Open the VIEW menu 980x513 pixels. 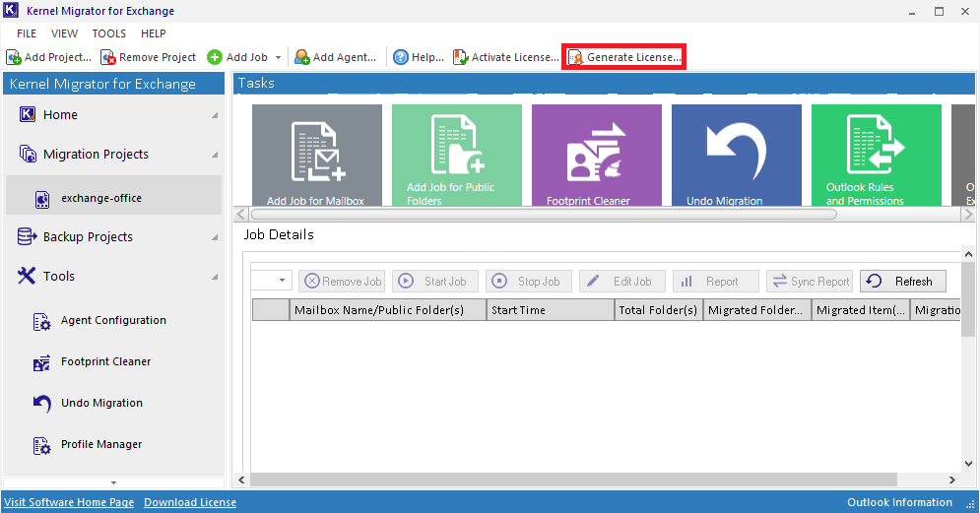(64, 33)
